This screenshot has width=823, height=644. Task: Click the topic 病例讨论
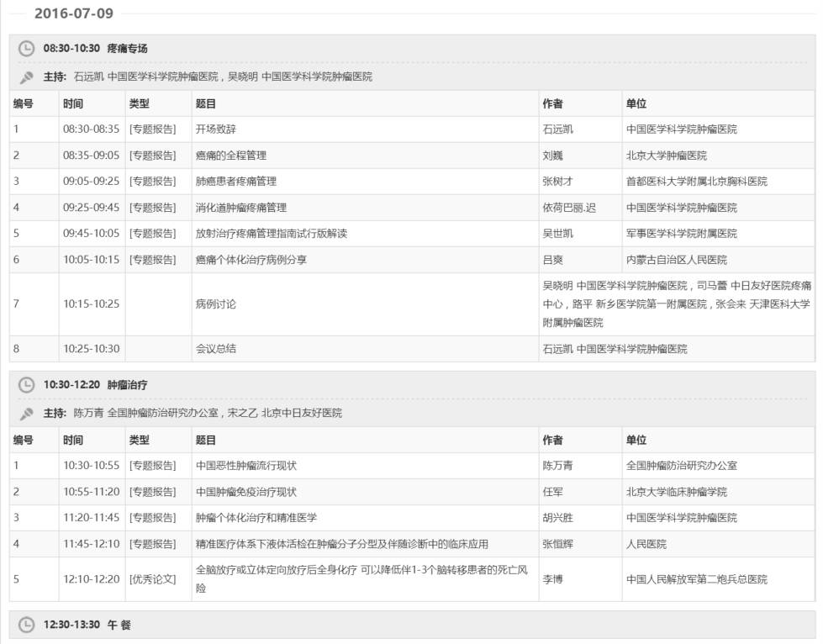pyautogui.click(x=216, y=304)
